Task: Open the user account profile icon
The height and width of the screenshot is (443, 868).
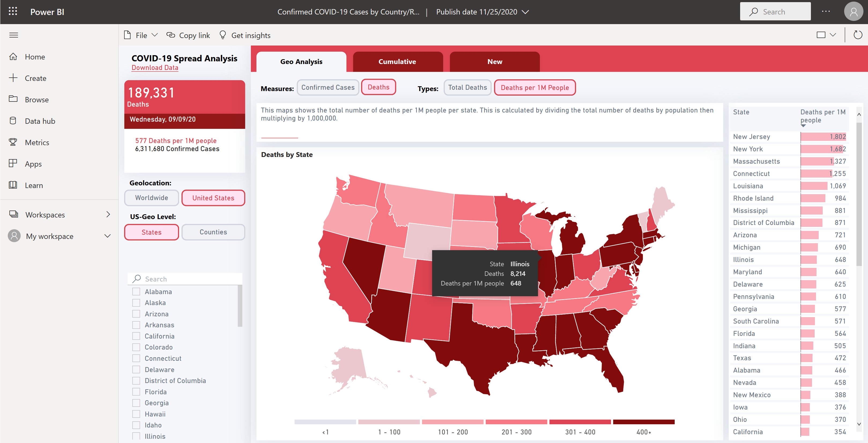Action: click(854, 12)
